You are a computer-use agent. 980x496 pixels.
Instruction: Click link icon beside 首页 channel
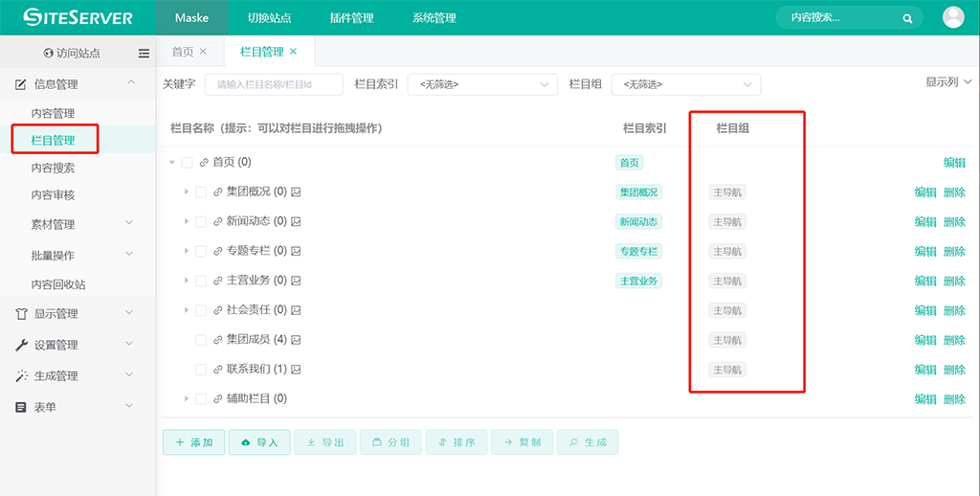(x=204, y=163)
